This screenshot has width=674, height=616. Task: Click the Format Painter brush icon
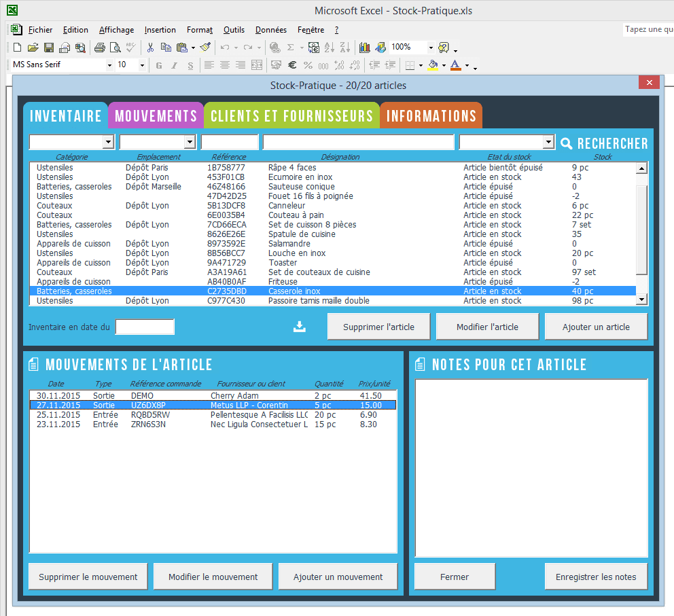tap(205, 48)
